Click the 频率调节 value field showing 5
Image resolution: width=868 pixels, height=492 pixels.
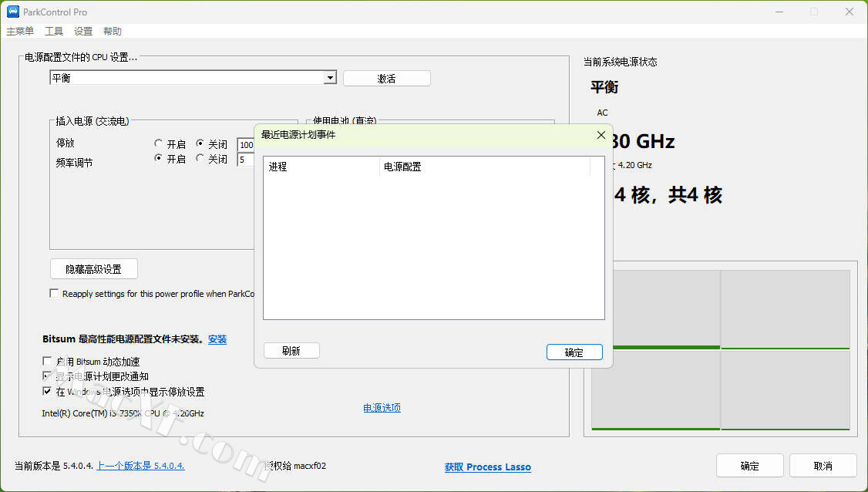(246, 160)
